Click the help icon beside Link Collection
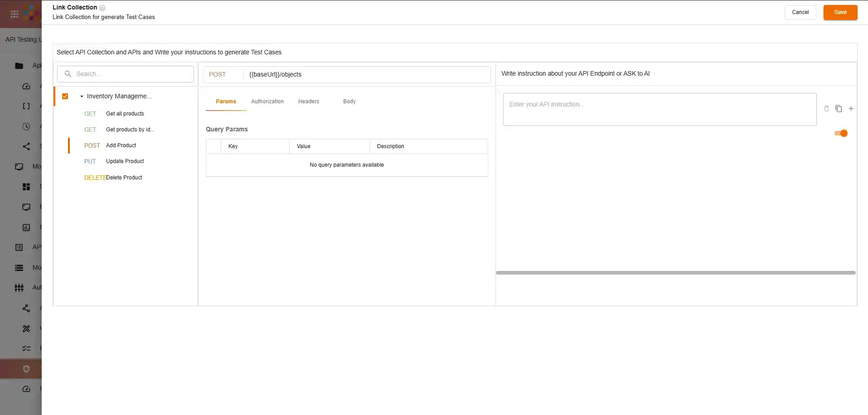The width and height of the screenshot is (868, 415). click(x=102, y=8)
